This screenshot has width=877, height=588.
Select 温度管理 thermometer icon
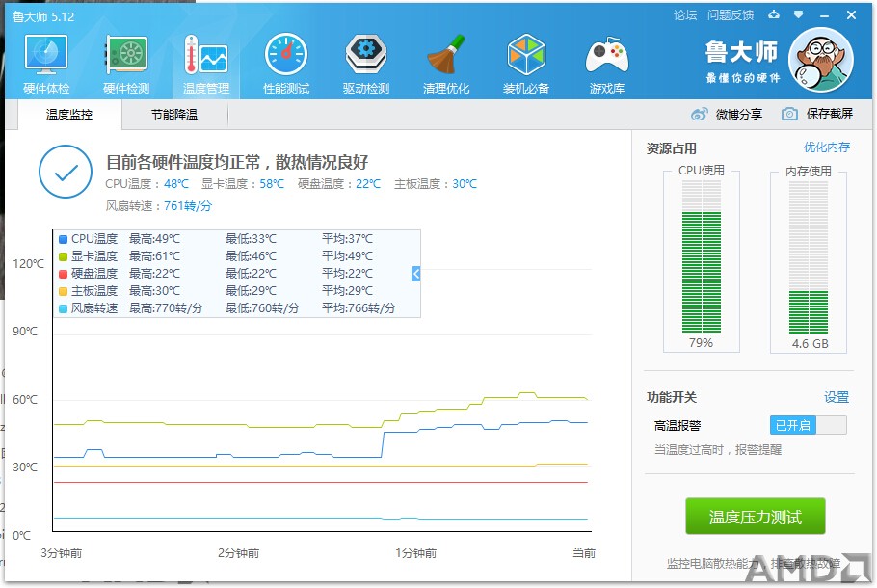206,54
